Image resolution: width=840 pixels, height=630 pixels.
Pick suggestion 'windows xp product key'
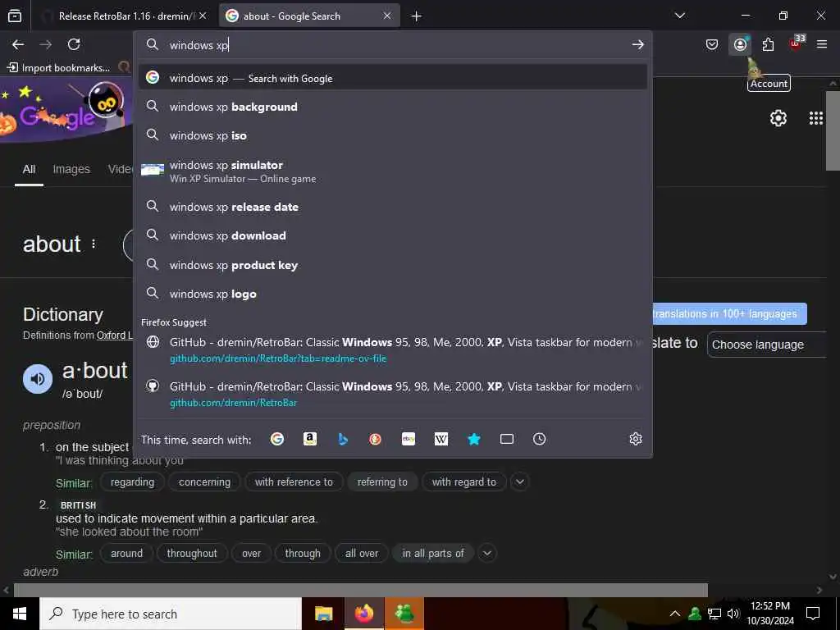tap(393, 265)
